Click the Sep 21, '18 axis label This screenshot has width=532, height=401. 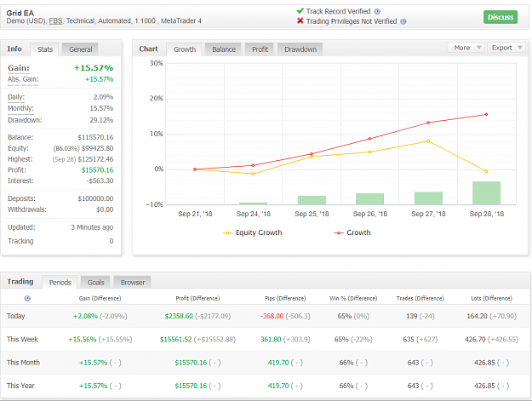[195, 214]
